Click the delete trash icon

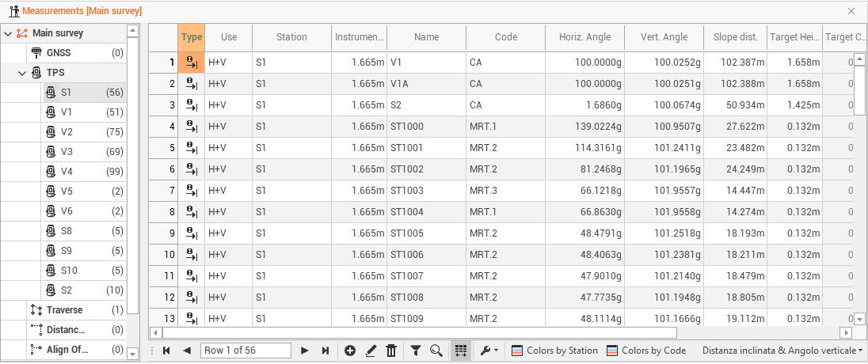point(390,351)
